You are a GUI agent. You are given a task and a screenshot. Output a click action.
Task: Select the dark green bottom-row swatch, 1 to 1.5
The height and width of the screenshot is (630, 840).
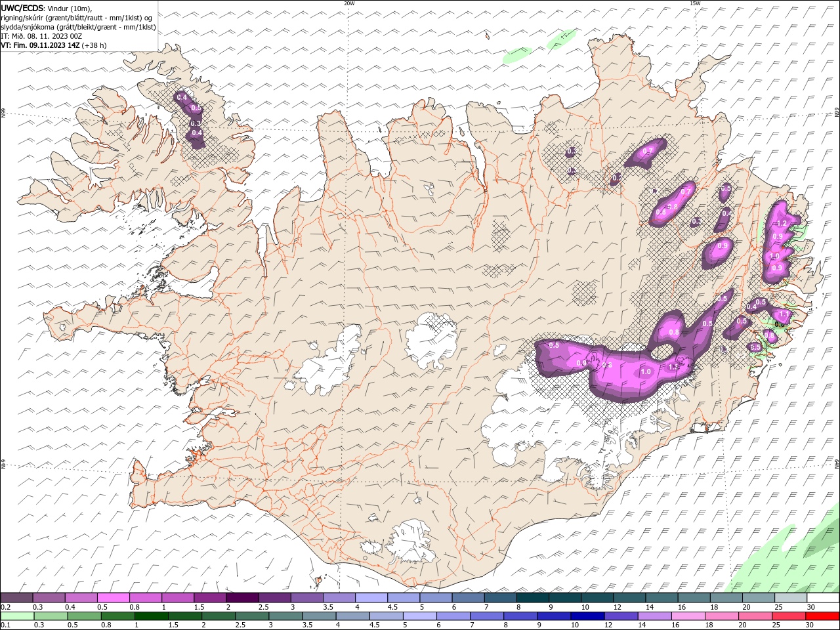coord(151,616)
